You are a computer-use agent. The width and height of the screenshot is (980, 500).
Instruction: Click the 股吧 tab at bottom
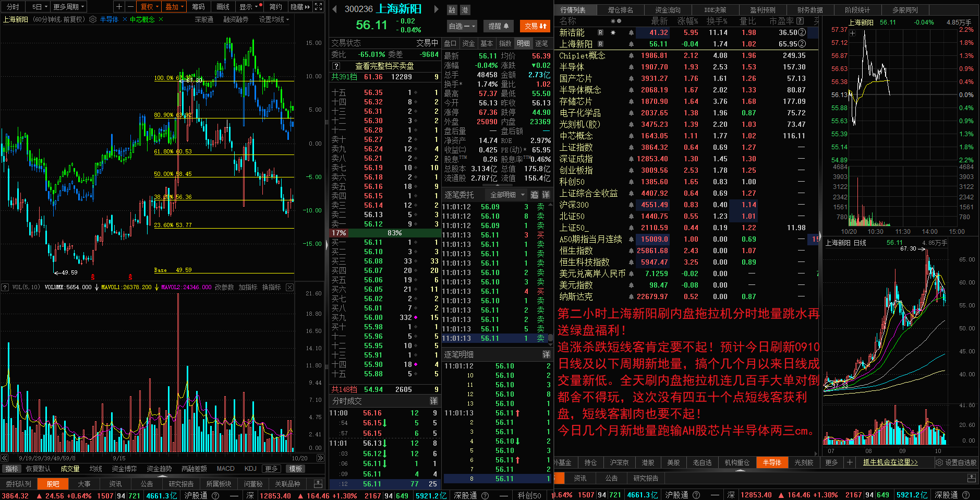tap(53, 484)
